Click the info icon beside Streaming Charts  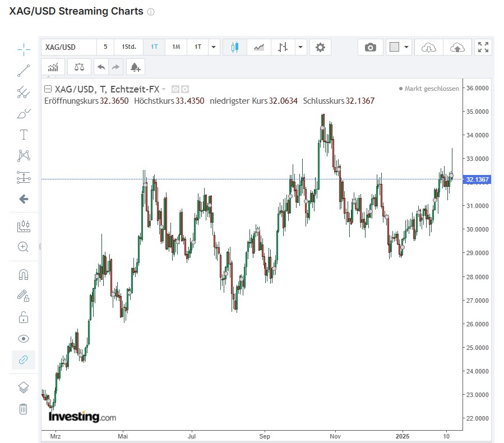(150, 12)
